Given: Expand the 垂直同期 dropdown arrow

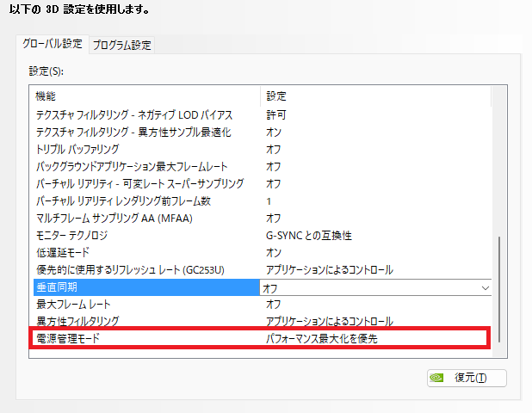Looking at the screenshot, I should tap(486, 288).
